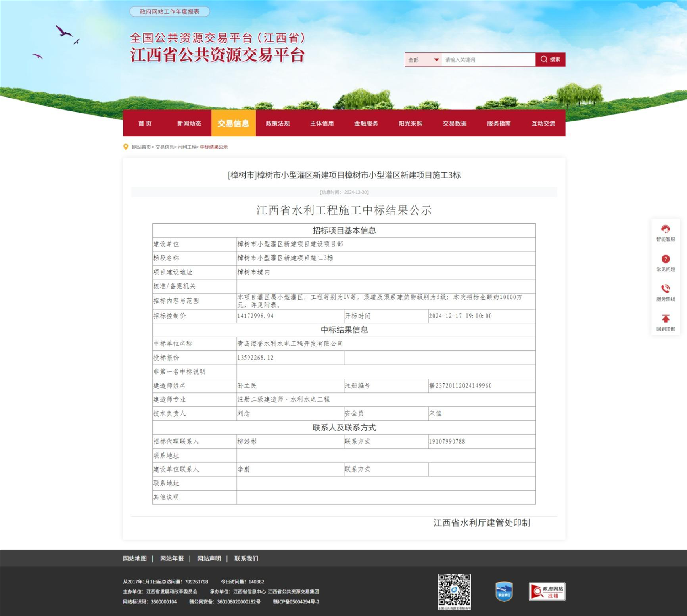Viewport: 687px width, 616px height.
Task: Click the 水利工程 breadcrumb link
Action: click(x=186, y=147)
